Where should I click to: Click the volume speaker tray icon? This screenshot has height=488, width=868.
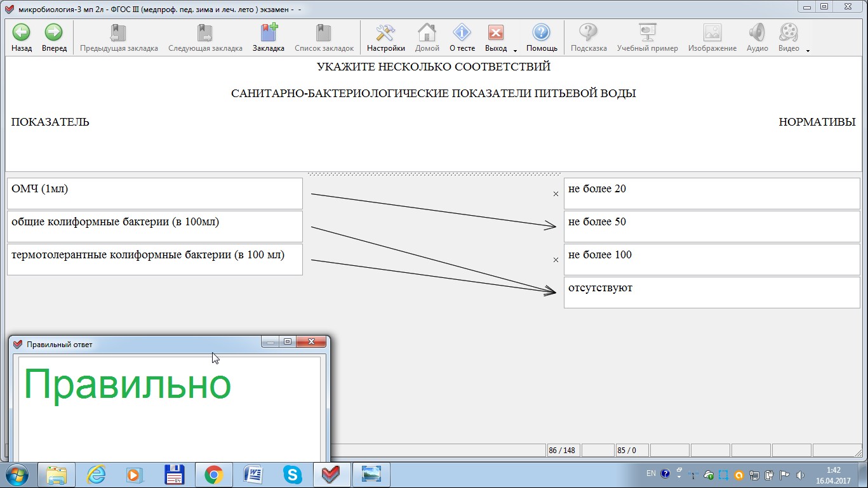tap(800, 475)
